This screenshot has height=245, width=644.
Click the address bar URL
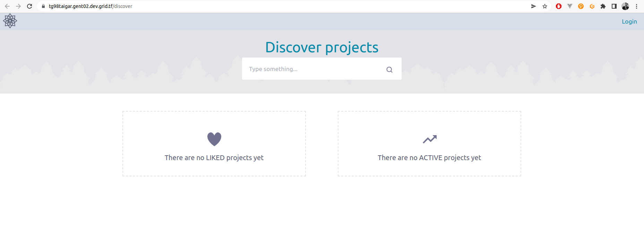(91, 6)
